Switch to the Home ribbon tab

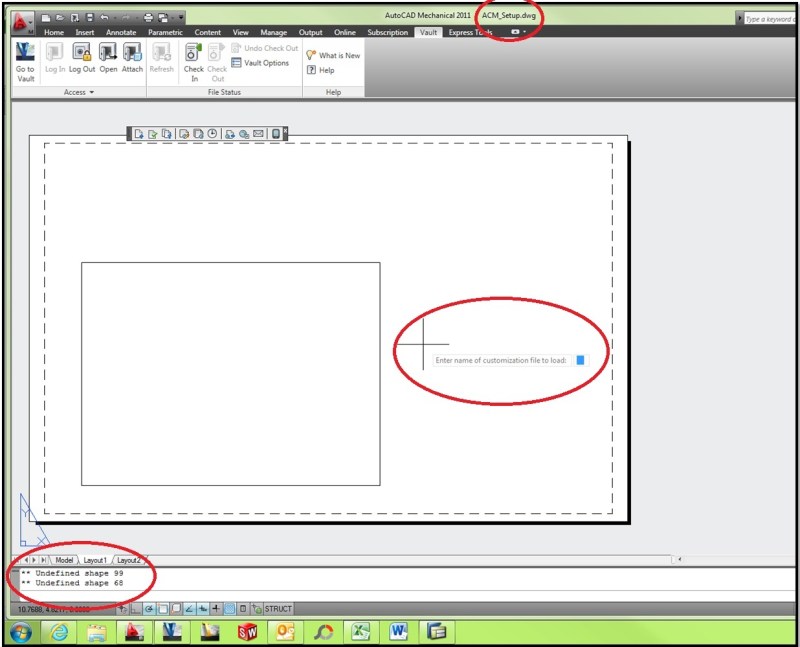point(54,32)
